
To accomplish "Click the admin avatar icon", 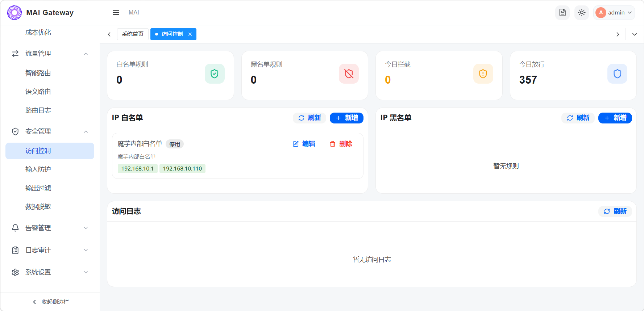I will click(601, 13).
